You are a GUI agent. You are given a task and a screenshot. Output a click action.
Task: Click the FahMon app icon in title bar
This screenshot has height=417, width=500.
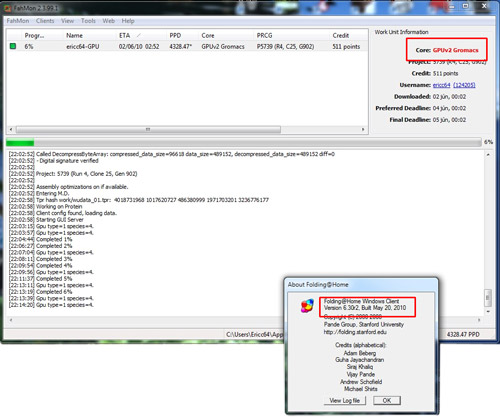coord(8,8)
